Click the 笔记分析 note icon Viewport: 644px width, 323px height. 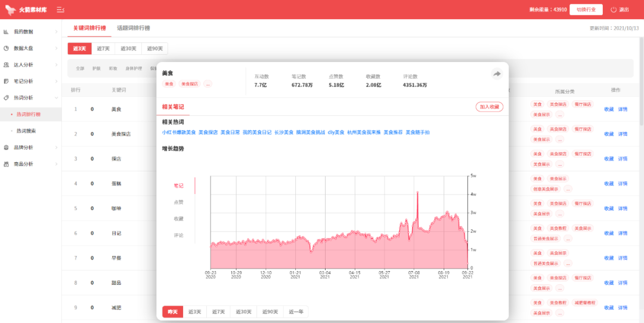click(x=6, y=81)
